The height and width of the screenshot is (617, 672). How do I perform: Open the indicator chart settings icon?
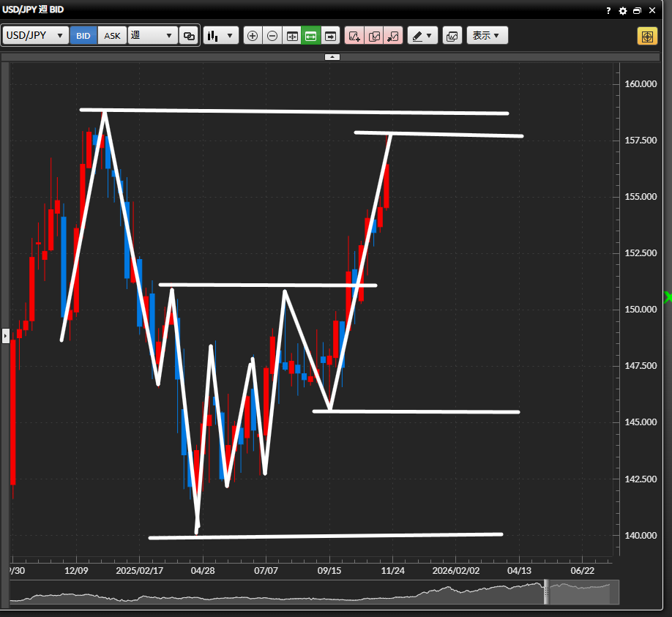point(452,36)
